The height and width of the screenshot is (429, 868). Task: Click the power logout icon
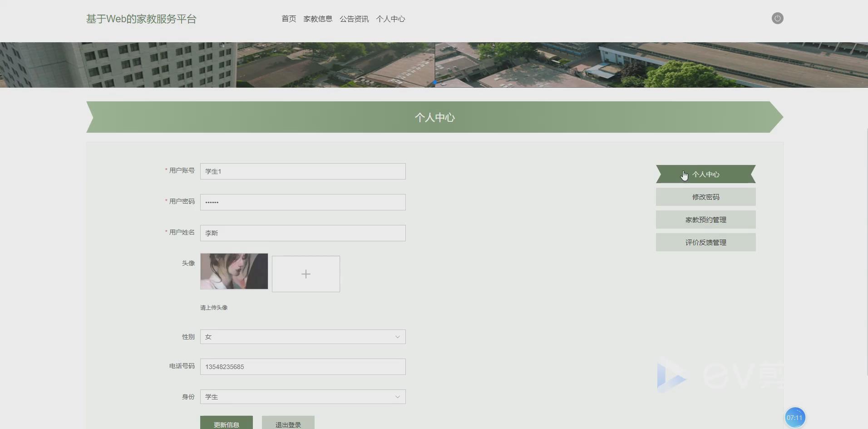tap(777, 18)
